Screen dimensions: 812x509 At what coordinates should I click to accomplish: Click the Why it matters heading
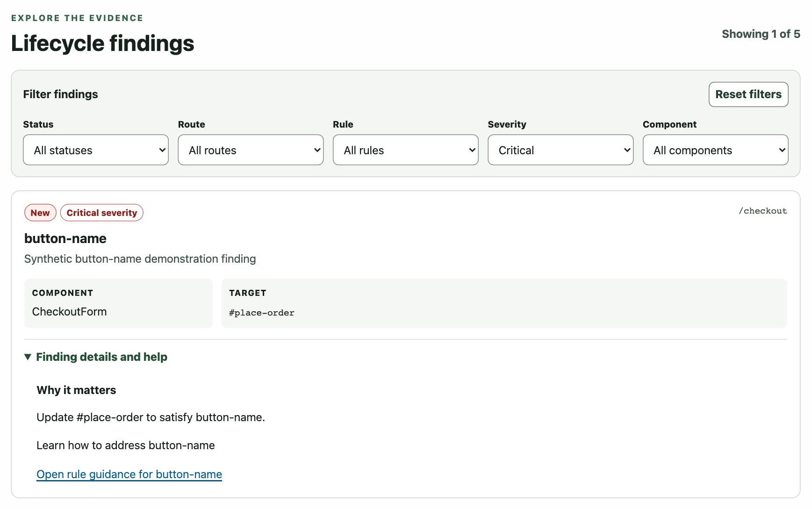76,390
